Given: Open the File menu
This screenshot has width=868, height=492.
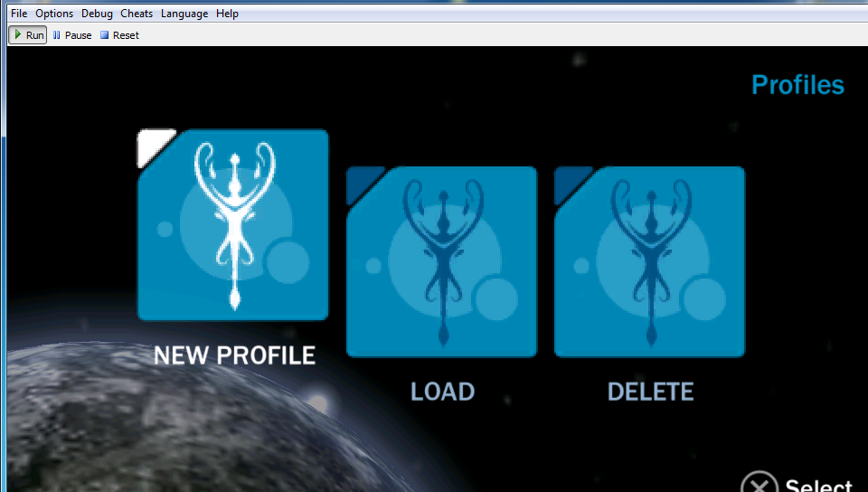Looking at the screenshot, I should coord(19,14).
